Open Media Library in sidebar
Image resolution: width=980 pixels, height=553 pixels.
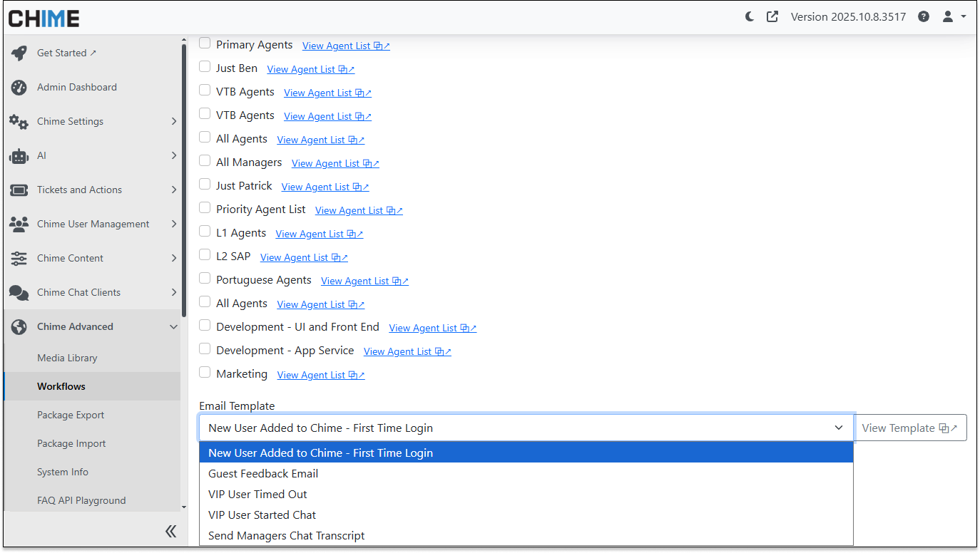tap(67, 358)
